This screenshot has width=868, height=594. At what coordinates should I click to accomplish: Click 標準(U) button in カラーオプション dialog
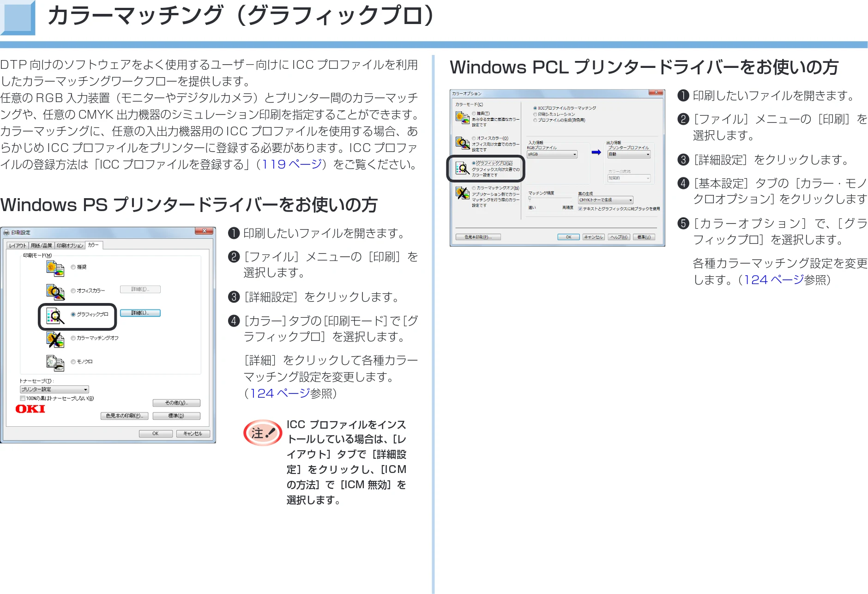tap(644, 237)
